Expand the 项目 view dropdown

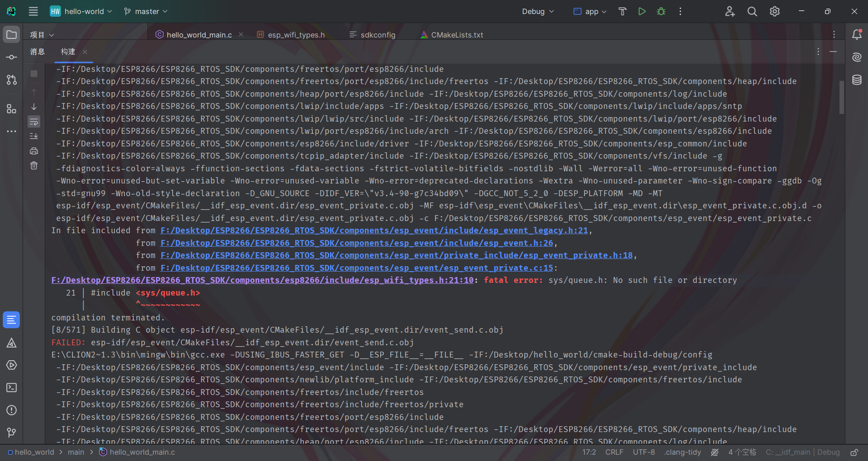click(42, 35)
